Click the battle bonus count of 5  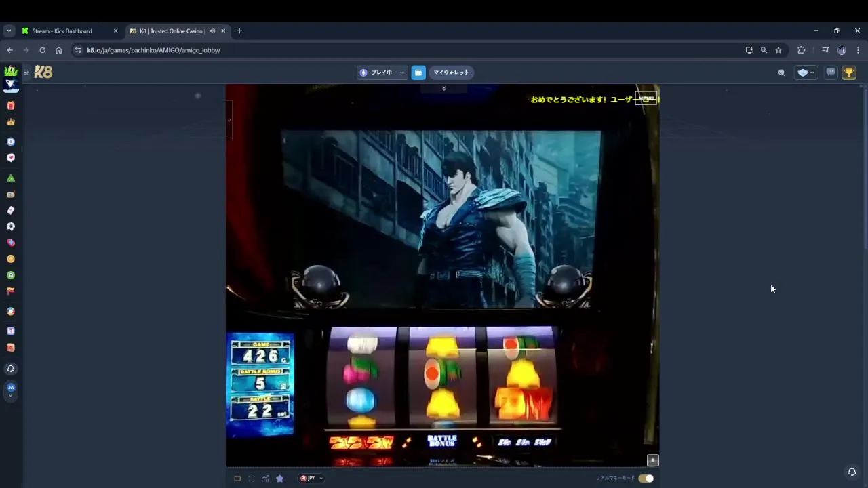260,384
